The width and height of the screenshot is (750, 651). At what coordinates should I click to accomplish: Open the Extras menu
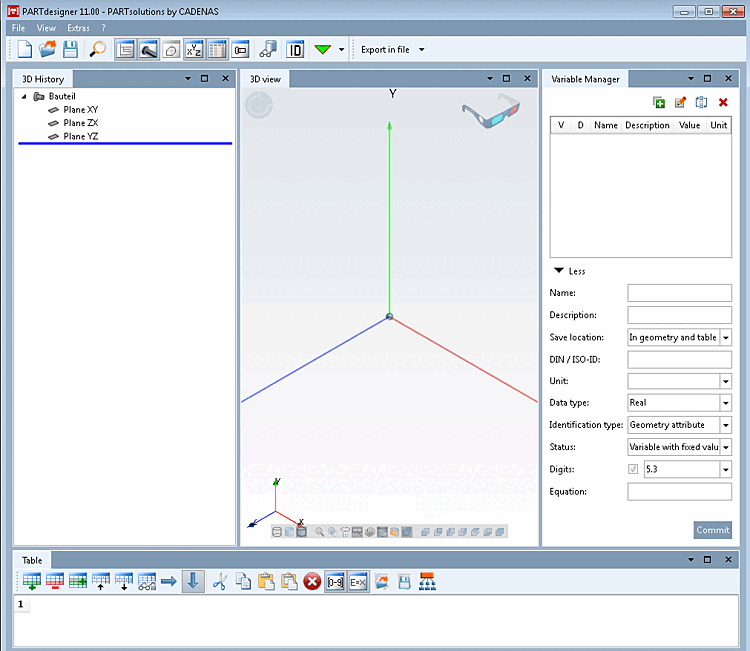78,28
